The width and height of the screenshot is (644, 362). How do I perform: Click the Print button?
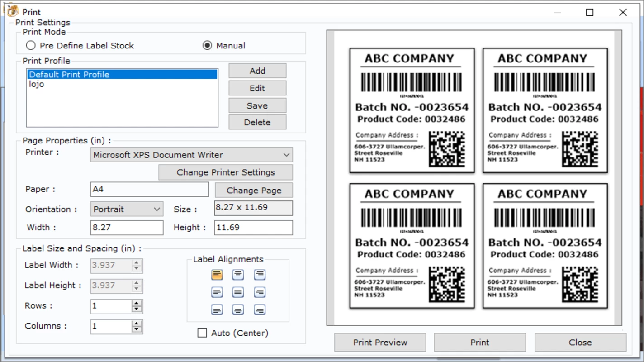(x=480, y=343)
